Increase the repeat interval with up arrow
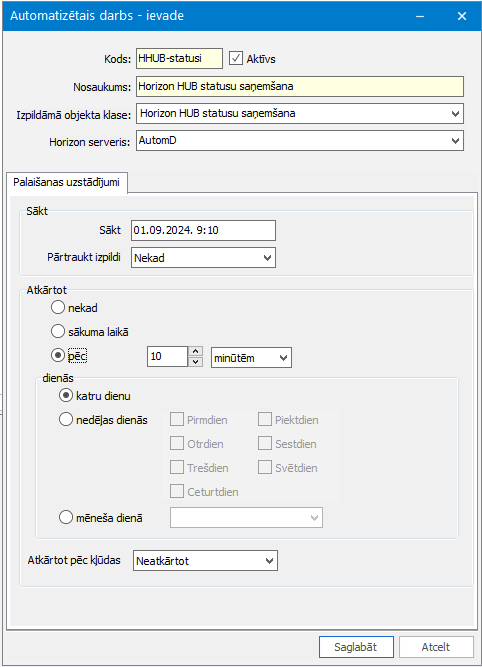This screenshot has width=482, height=667. 195,351
